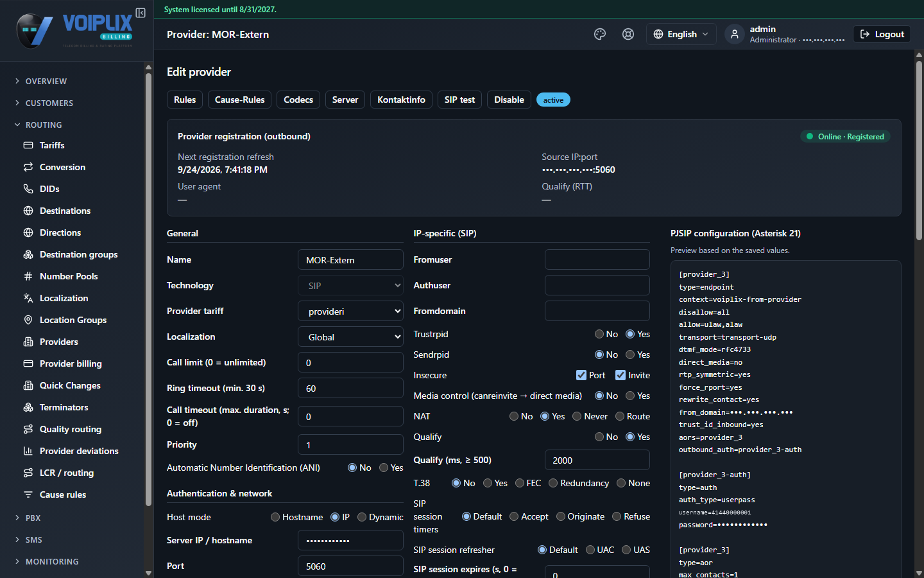
Task: Click the Provider deviations chart icon
Action: pyautogui.click(x=28, y=451)
